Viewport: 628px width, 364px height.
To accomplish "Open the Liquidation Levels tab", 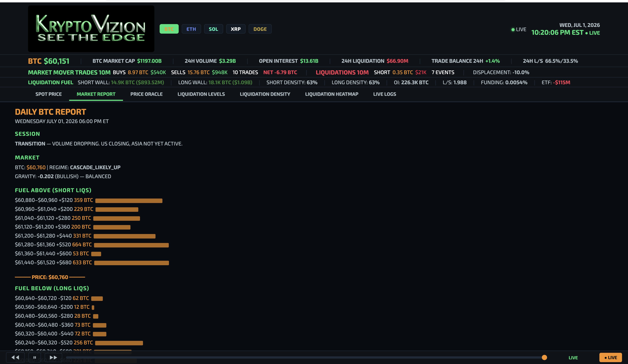I will point(201,94).
